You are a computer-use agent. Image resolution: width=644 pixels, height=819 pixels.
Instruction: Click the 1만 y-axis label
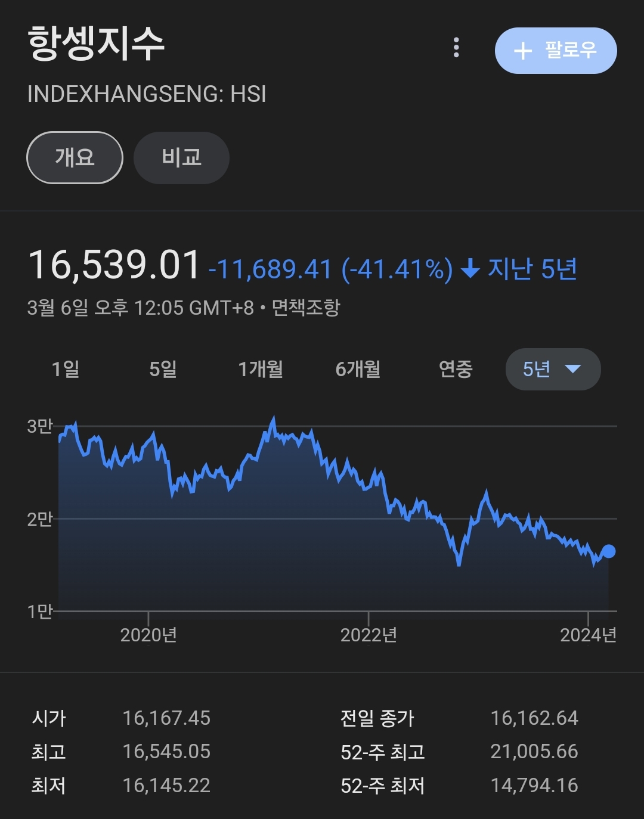coord(40,612)
